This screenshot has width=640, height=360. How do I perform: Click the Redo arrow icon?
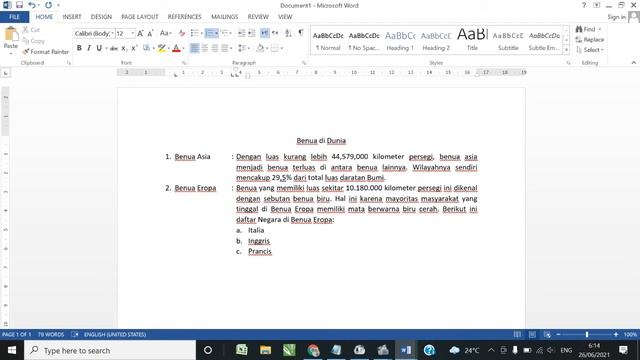coord(48,5)
